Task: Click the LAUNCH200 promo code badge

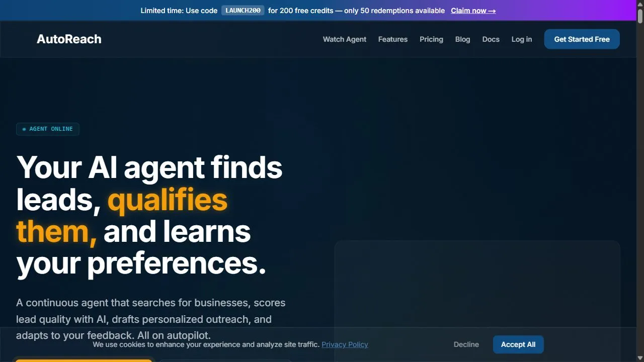Action: 243,10
